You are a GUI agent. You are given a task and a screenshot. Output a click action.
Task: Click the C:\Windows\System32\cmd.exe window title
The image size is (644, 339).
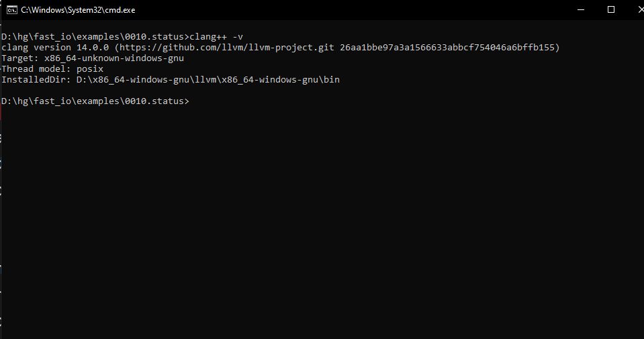click(78, 10)
